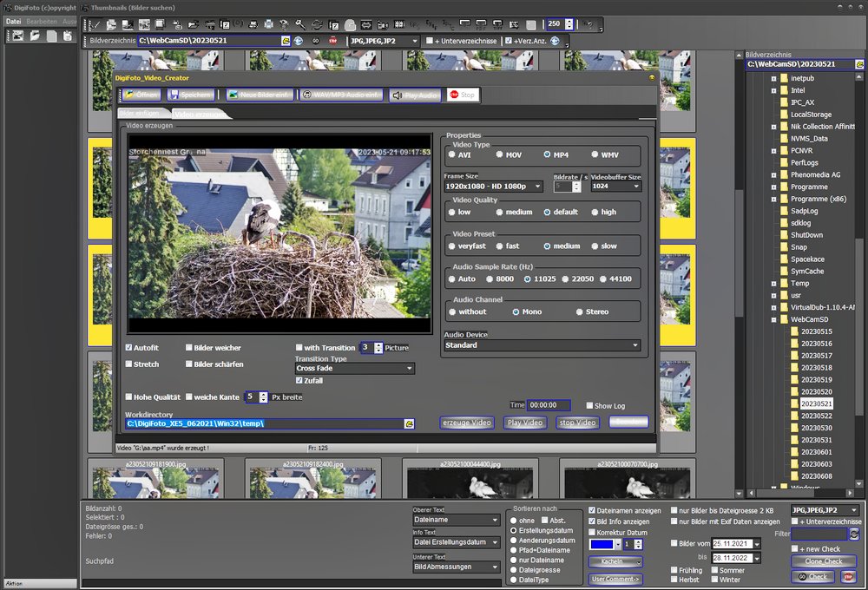Click the red stop icon beside Bildverzeichnis path
Screen dimensions: 868x590
coord(332,41)
